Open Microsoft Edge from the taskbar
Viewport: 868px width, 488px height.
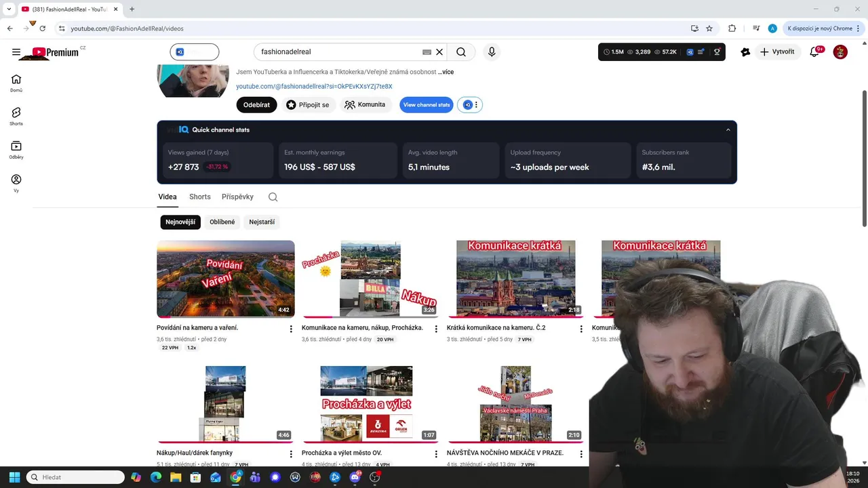point(156,477)
